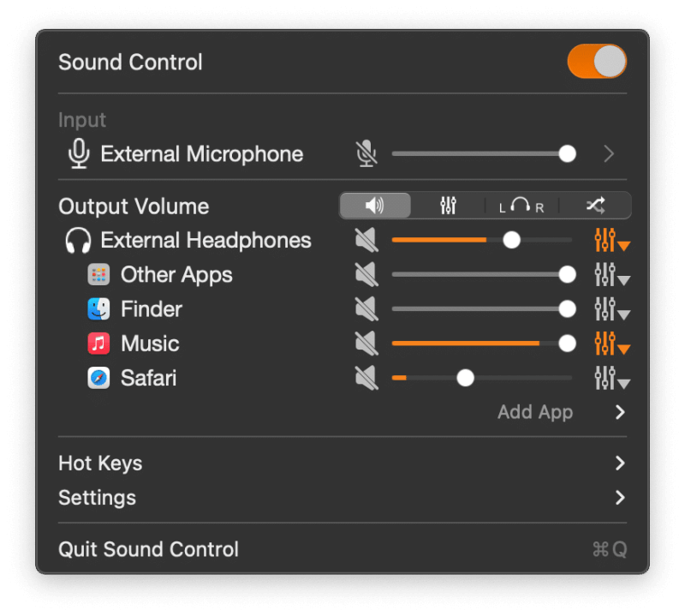Toggle Sound Control off

click(596, 61)
